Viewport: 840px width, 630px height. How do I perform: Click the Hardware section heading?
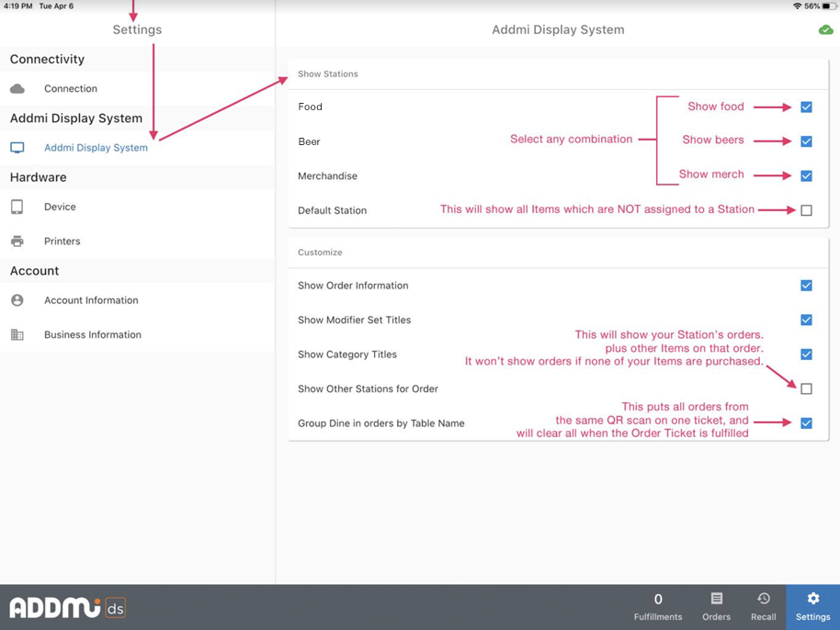38,177
